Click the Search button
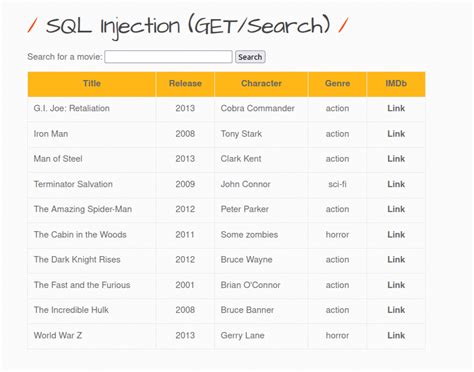474x372 pixels. point(250,57)
